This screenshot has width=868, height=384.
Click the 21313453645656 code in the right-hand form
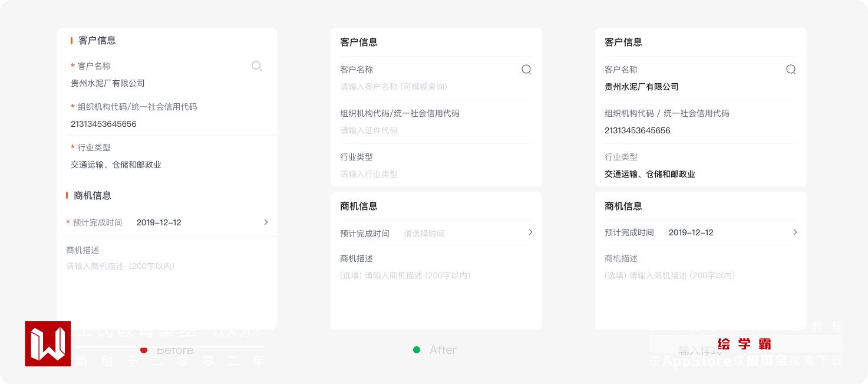[638, 130]
